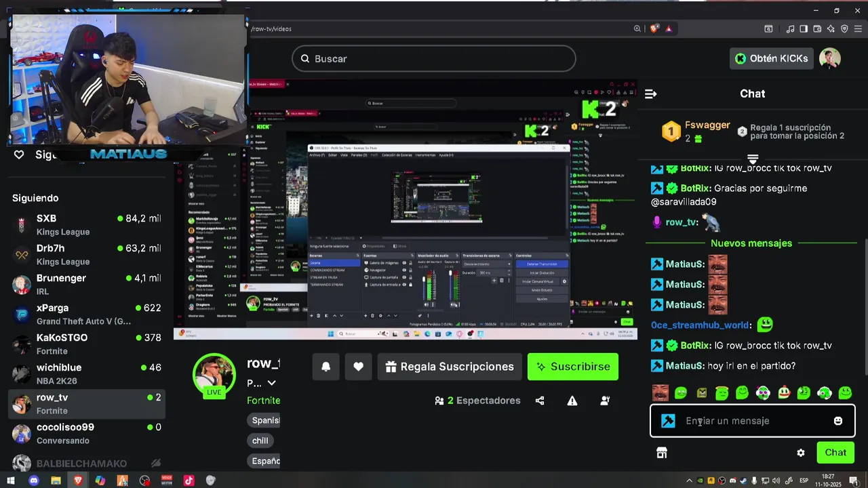
Task: Open the Brave Wallet icon
Action: pos(817,28)
